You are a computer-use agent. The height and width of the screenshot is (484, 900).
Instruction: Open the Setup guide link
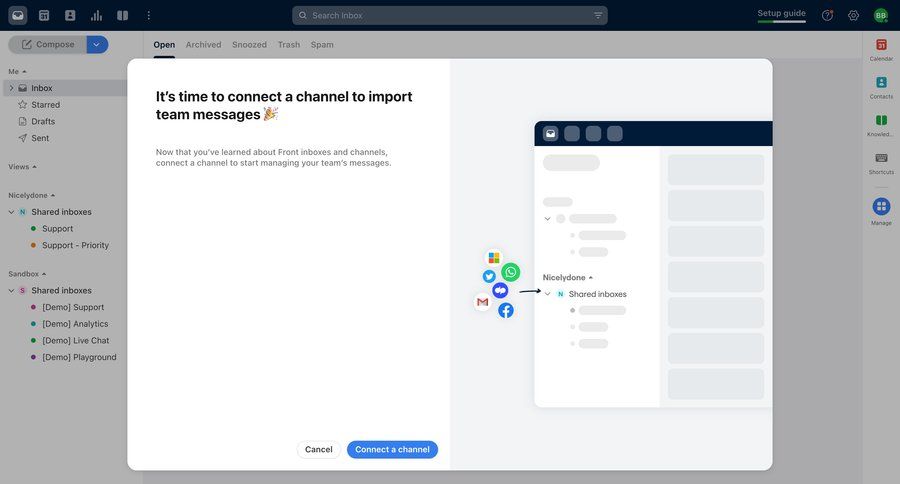[x=781, y=13]
